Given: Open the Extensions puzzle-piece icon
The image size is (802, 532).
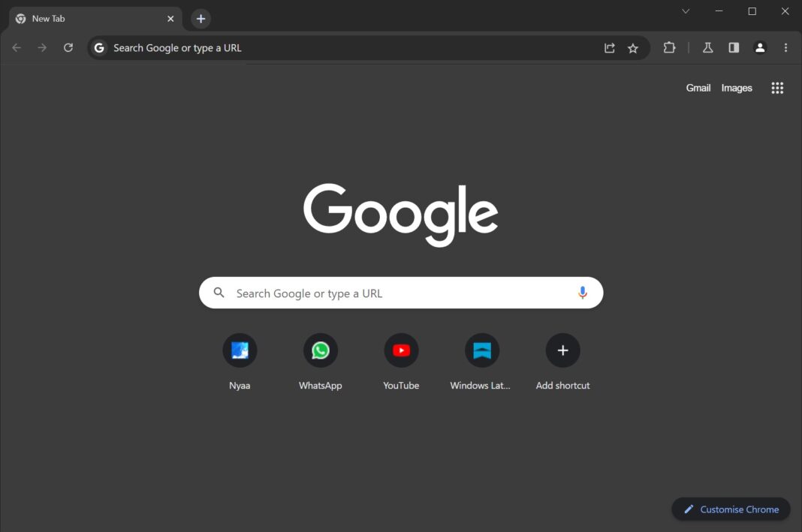Looking at the screenshot, I should 669,47.
